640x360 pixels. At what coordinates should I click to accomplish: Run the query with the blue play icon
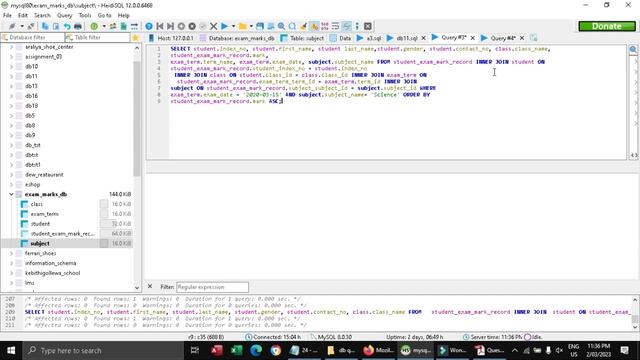click(x=224, y=26)
